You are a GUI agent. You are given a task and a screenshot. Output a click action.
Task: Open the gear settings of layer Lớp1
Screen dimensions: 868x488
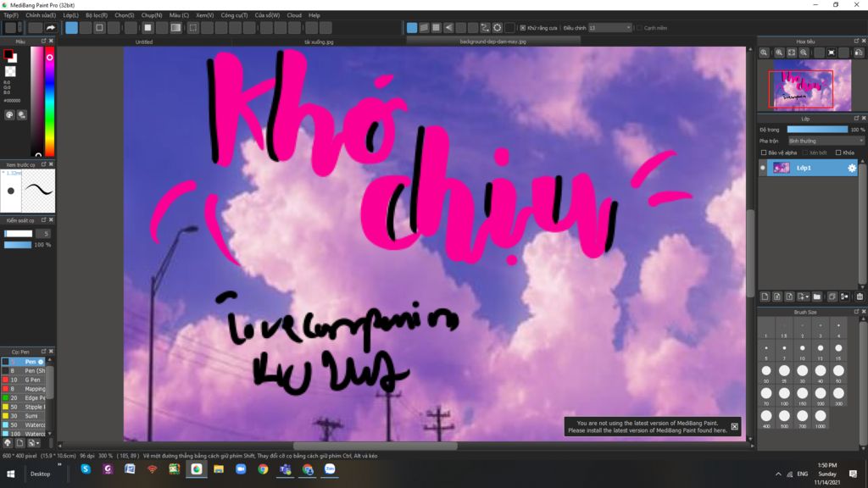pyautogui.click(x=851, y=168)
